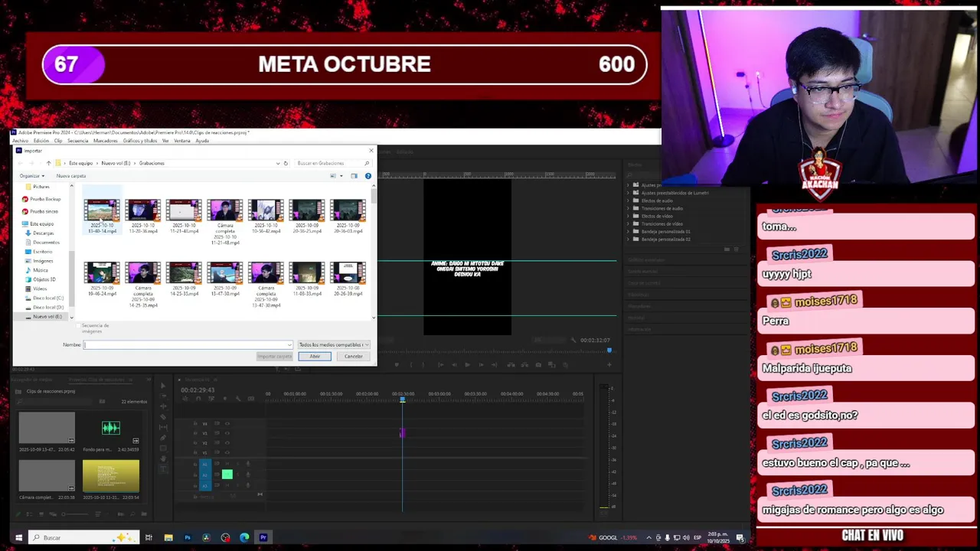
Task: Expand the address bar history dropdown
Action: [277, 163]
